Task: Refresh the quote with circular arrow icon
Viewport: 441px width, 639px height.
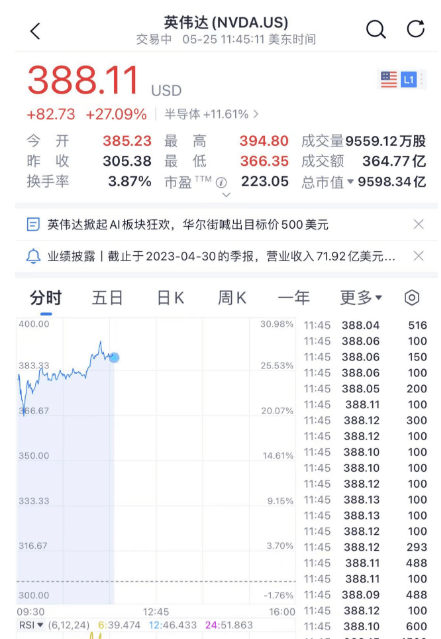Action: click(x=416, y=29)
